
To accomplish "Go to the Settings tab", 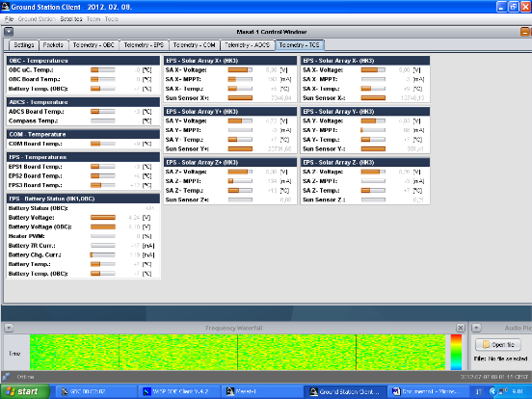I will click(24, 45).
